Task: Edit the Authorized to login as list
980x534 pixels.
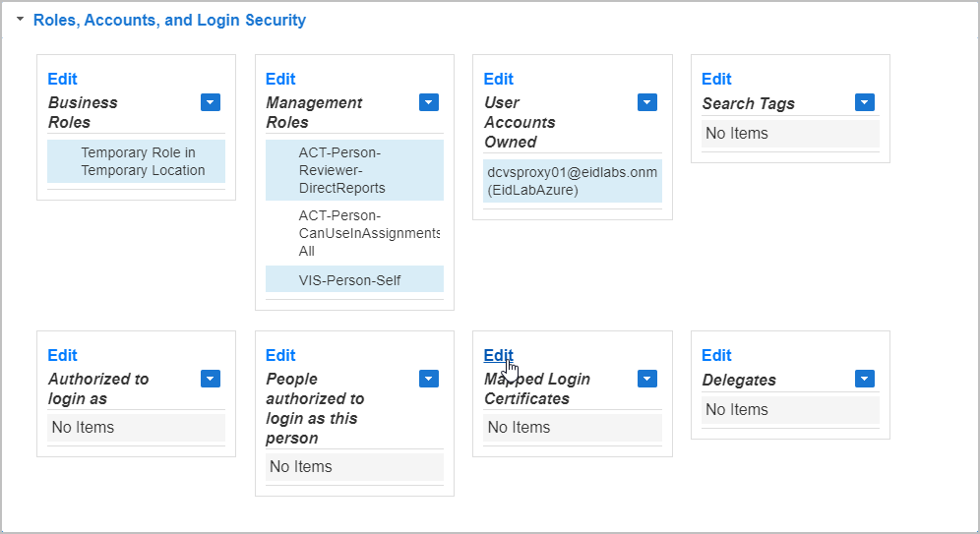Action: tap(62, 356)
